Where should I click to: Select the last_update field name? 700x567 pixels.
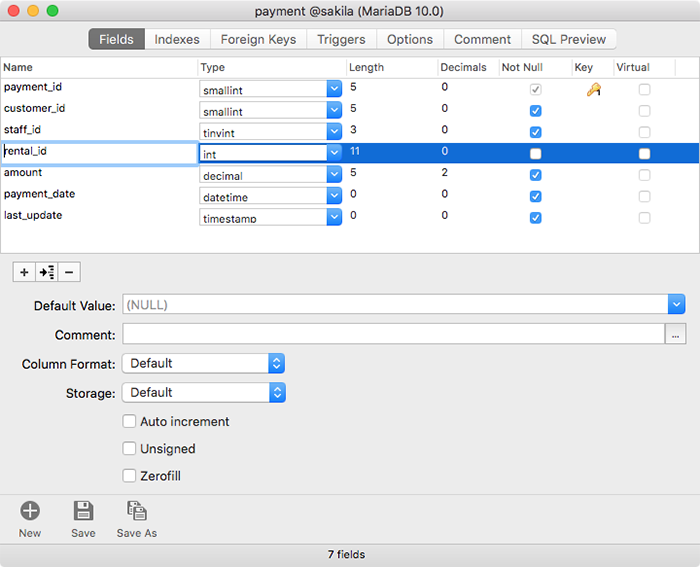(x=33, y=216)
